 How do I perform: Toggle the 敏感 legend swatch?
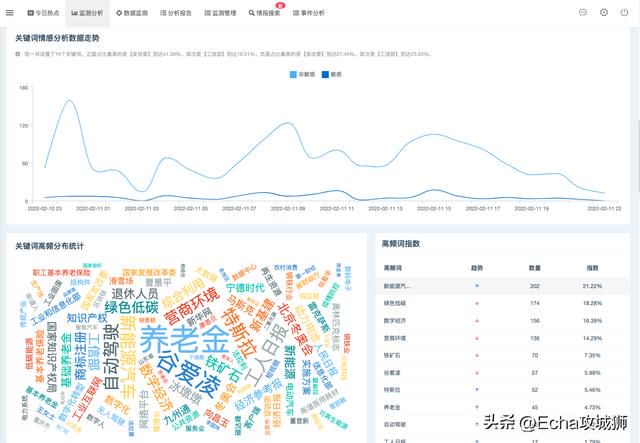tap(325, 74)
